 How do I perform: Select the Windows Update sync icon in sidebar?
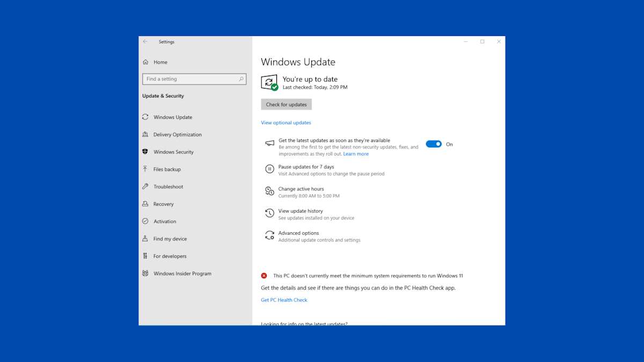145,117
